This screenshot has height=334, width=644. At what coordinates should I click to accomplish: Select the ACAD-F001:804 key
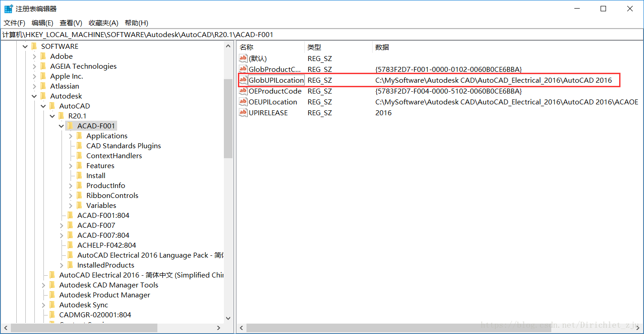[103, 215]
